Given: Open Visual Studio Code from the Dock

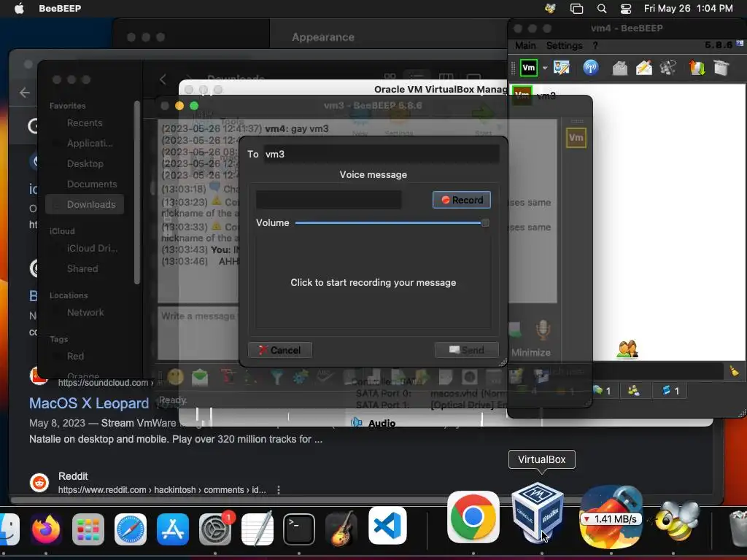Looking at the screenshot, I should coord(387,526).
